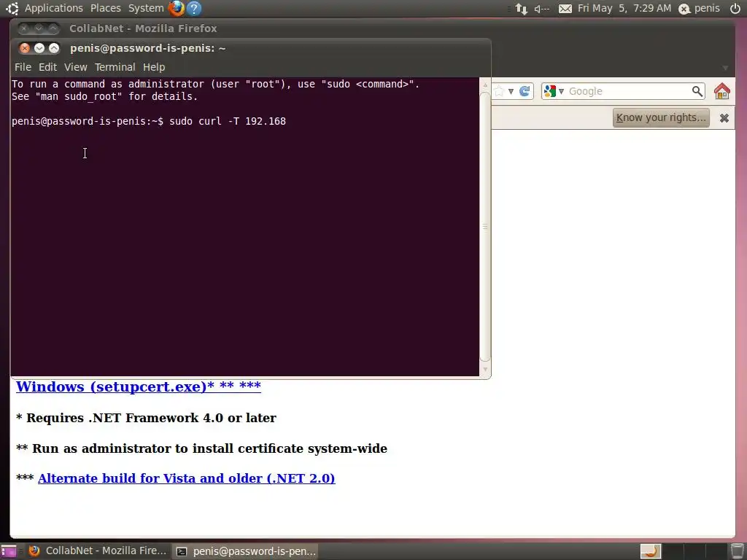Maximize the terminal window
This screenshot has width=747, height=560.
click(x=54, y=48)
